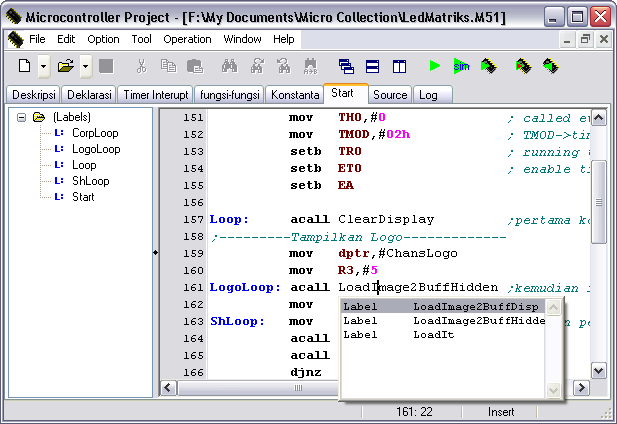Click the grayed Save icon

(x=106, y=66)
